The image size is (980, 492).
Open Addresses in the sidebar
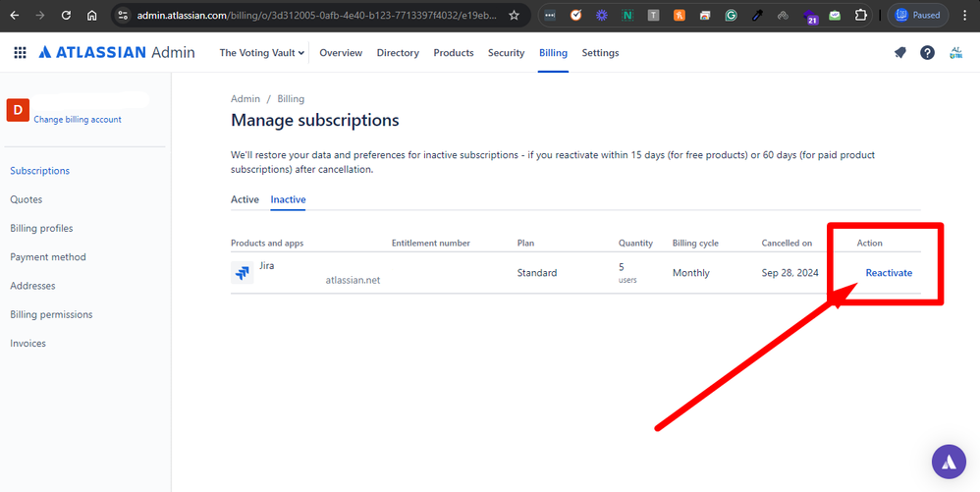32,286
